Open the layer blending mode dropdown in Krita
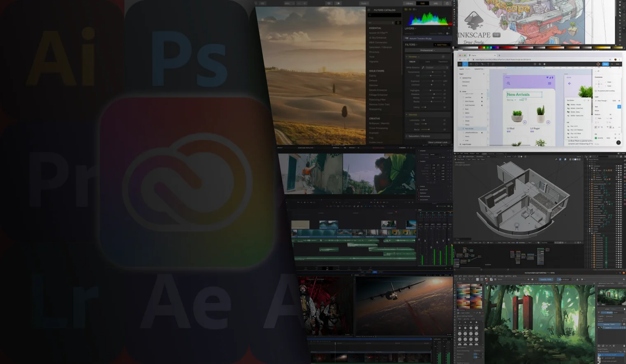 pos(601,321)
